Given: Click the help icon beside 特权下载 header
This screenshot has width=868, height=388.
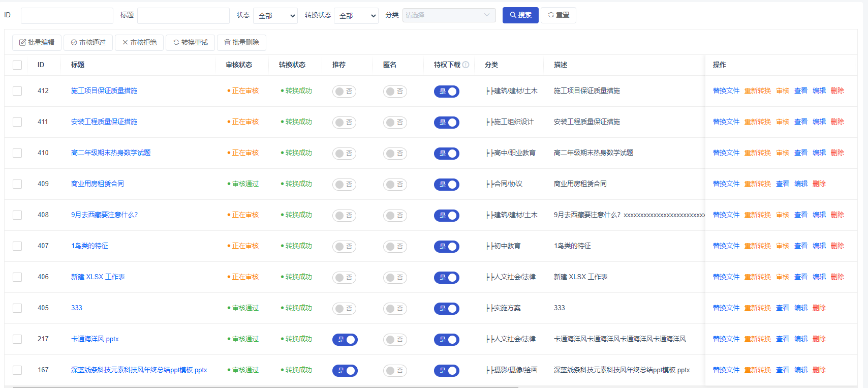Looking at the screenshot, I should click(x=466, y=65).
